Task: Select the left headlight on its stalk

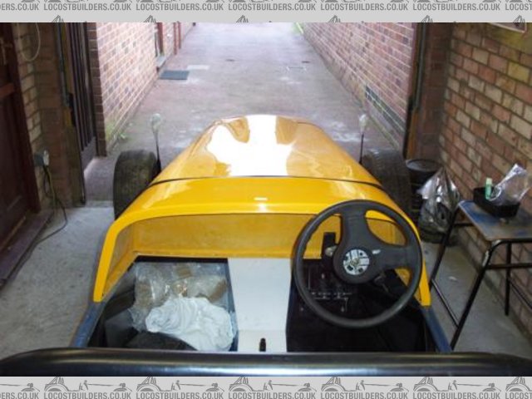Action: click(155, 123)
